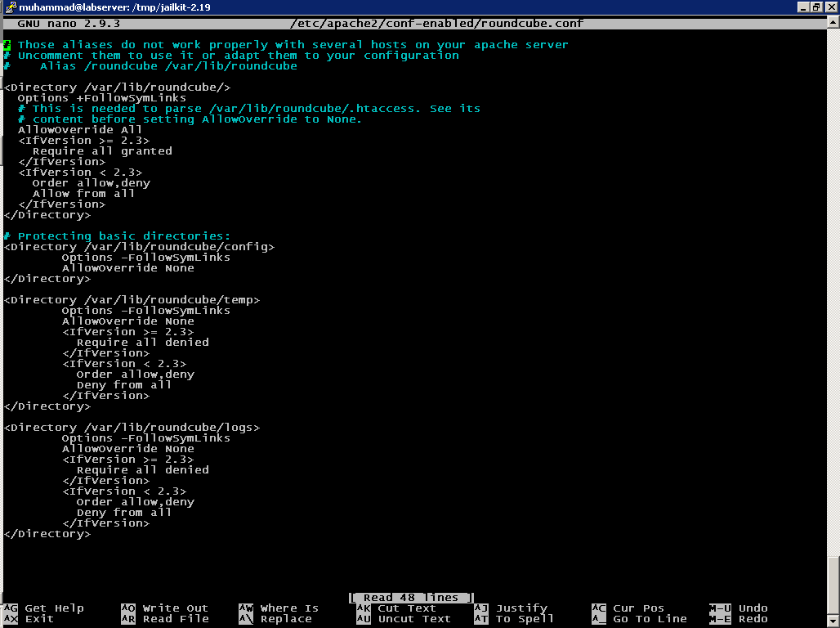Click the ^X Exit shortcut
840x628 pixels.
(x=29, y=619)
